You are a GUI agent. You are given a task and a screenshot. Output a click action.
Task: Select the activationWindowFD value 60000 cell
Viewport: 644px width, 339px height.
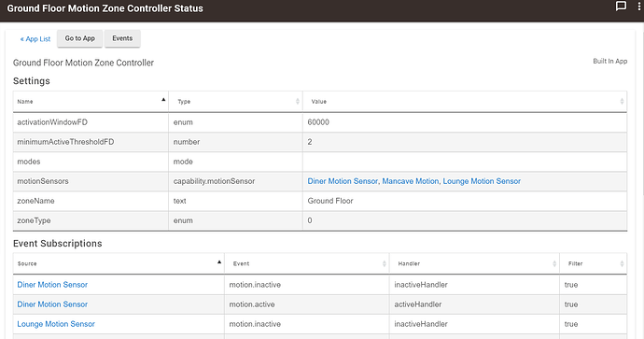(x=465, y=122)
